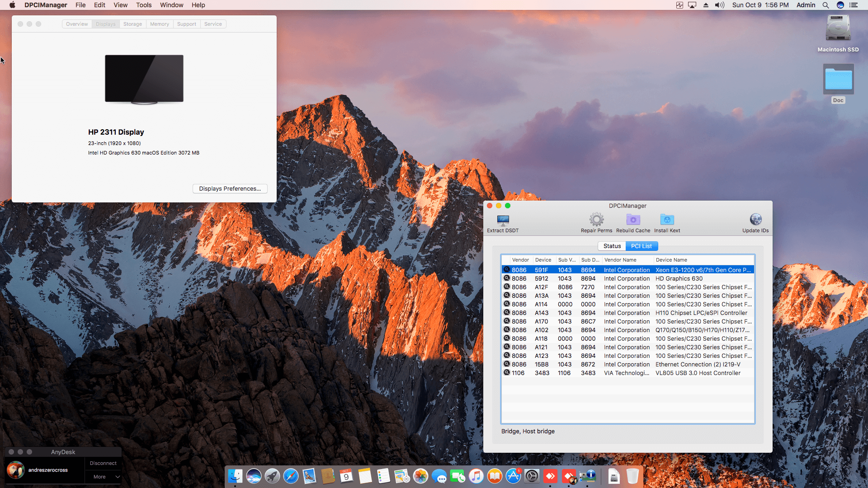Open Support tab in About window
This screenshot has width=868, height=488.
point(187,24)
